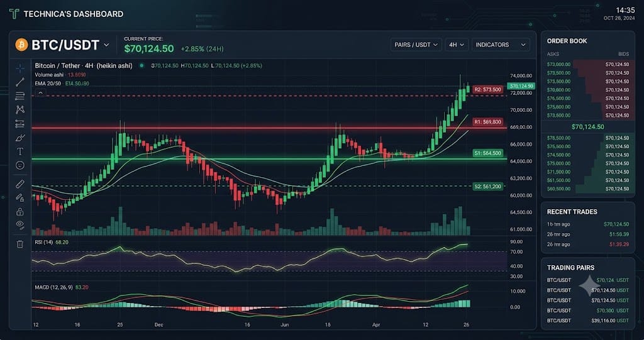Select the forecasting and measurement tool
Screen dimensions: 644x340
(x=19, y=124)
